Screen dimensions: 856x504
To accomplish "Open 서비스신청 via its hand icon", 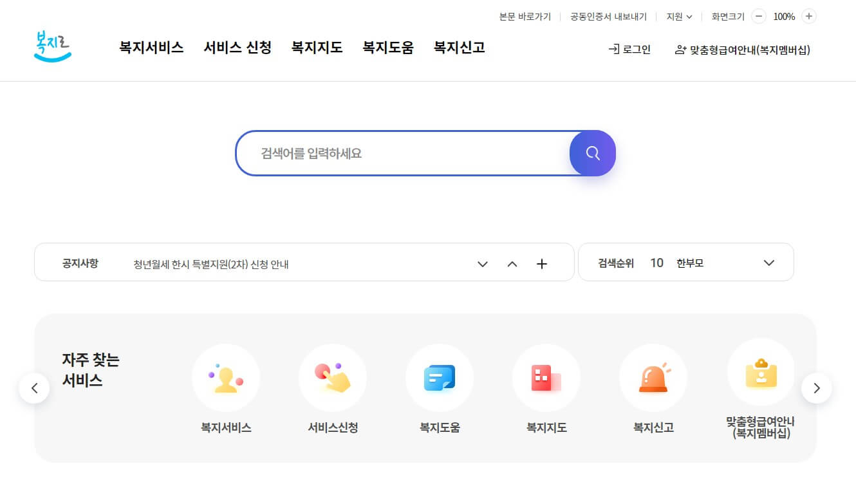I will click(x=333, y=378).
